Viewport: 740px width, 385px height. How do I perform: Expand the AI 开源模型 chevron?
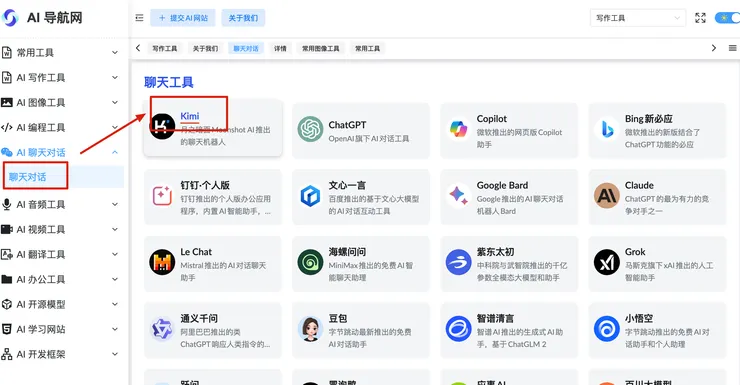point(115,304)
